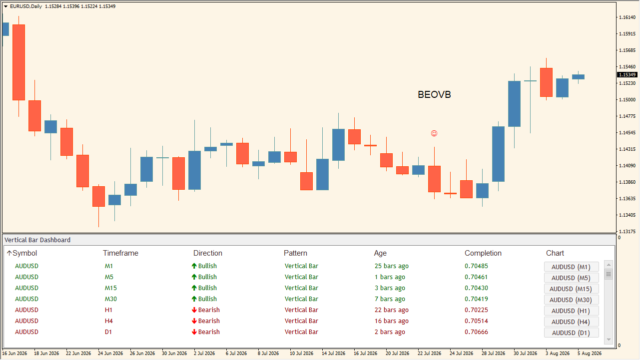Screen dimensions: 640x360
Task: Click the M30 timeframe cell
Action: coord(111,299)
